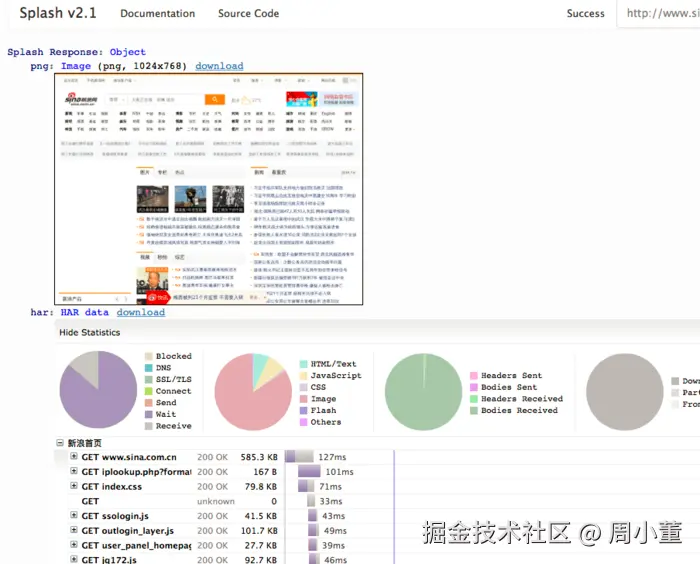Click the Bodies Received legend swatch
700x564 pixels.
pyautogui.click(x=474, y=410)
